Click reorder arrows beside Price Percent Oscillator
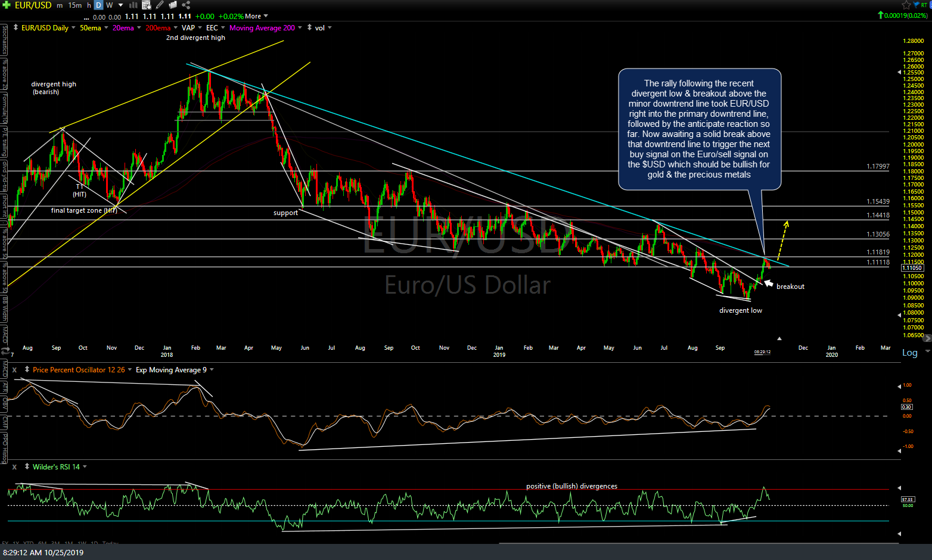 27,370
